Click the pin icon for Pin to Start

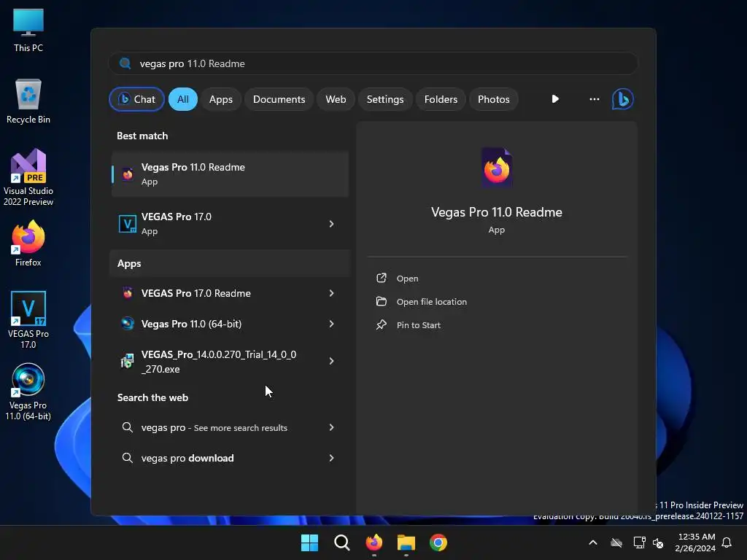tap(381, 324)
